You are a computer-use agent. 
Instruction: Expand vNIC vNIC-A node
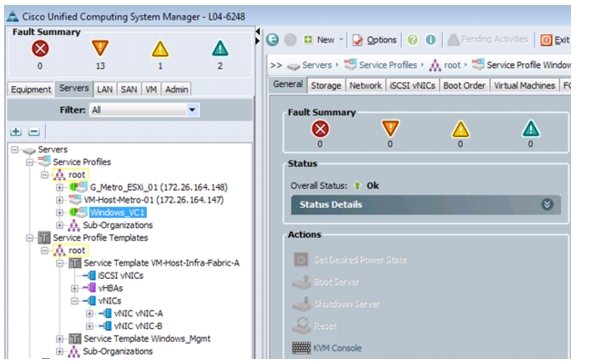click(x=90, y=313)
